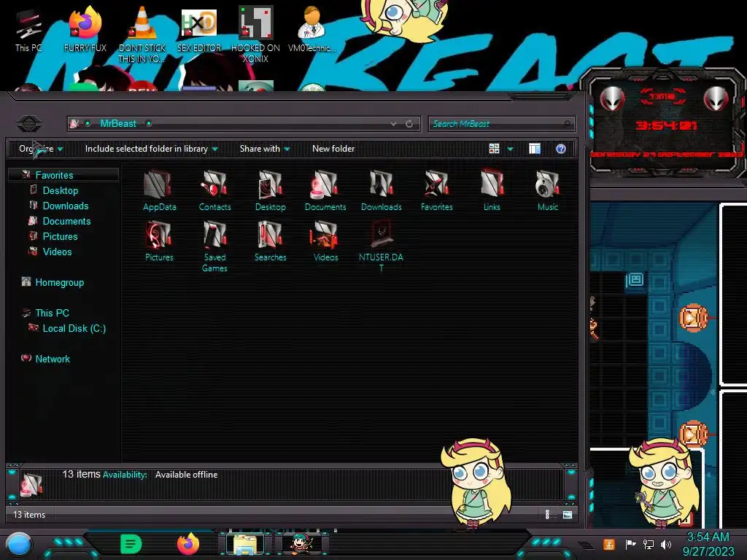Expand Include selected folder in library menu
747x560 pixels.
point(152,149)
